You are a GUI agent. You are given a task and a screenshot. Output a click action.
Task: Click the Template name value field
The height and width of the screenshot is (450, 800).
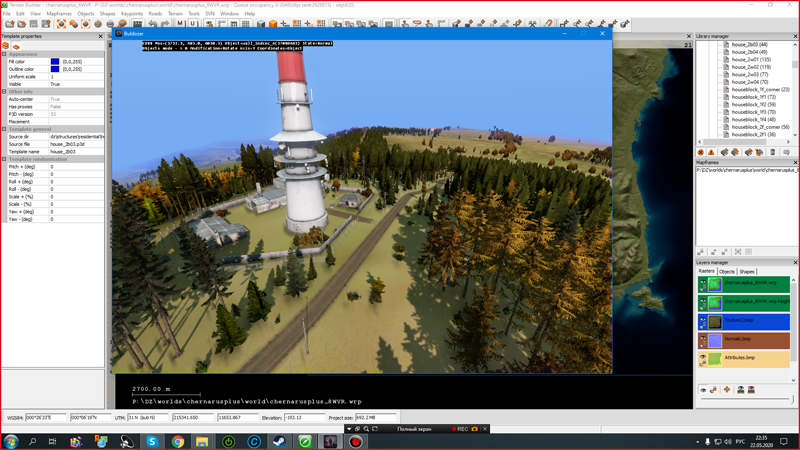(77, 152)
